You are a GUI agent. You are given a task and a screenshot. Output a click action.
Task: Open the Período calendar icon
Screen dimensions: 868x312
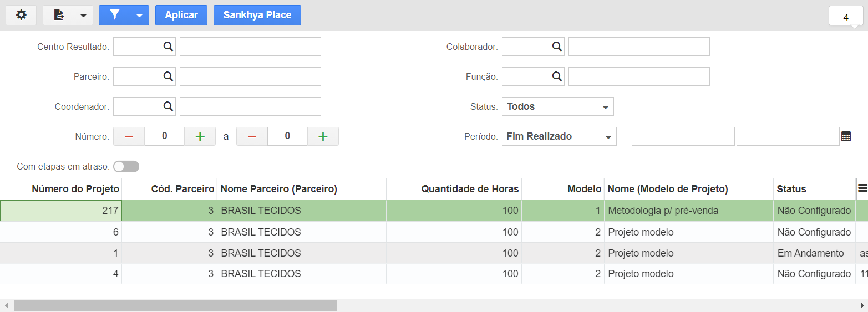click(x=846, y=136)
